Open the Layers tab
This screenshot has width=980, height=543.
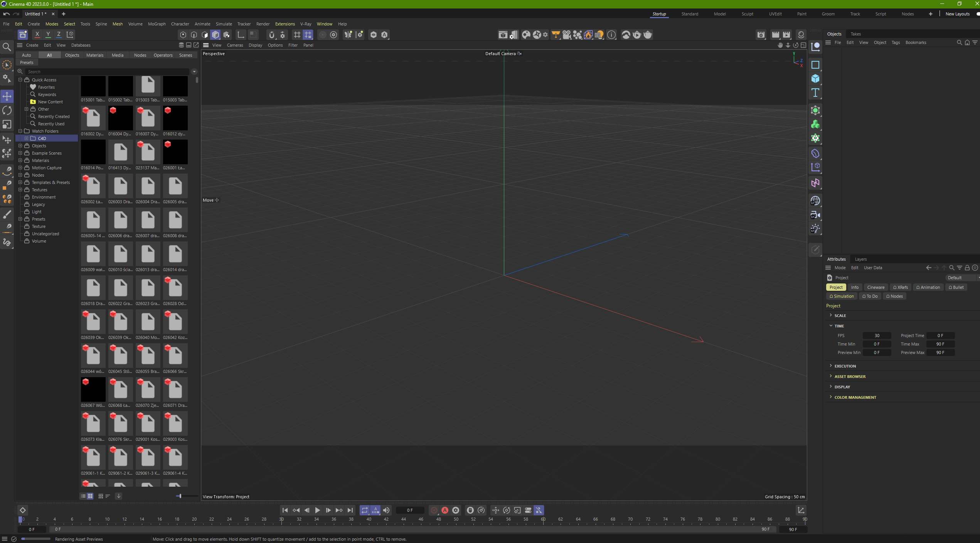pyautogui.click(x=860, y=259)
